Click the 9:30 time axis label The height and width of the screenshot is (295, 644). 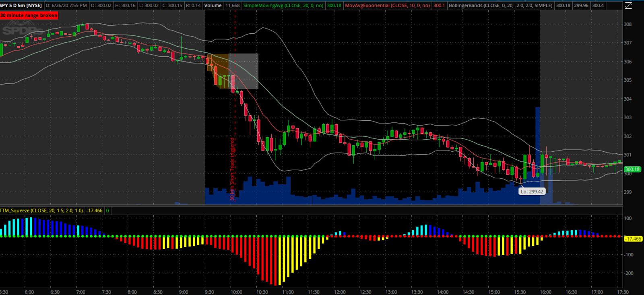tap(209, 292)
